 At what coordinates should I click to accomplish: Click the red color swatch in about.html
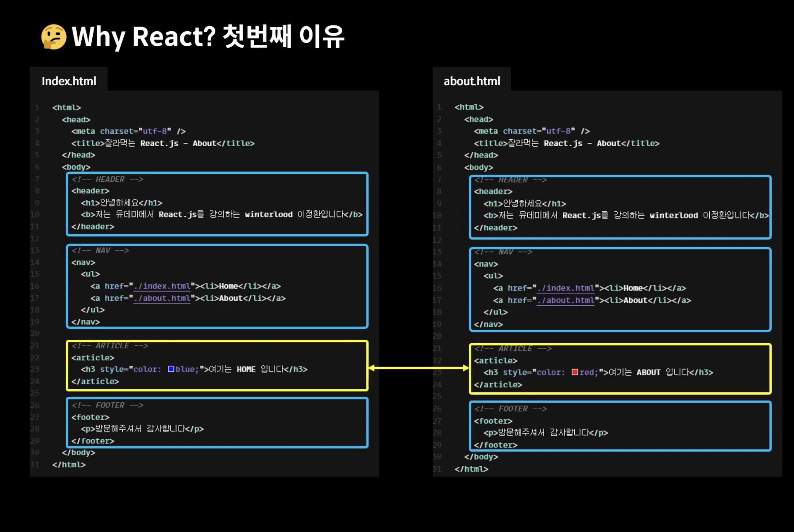(574, 372)
